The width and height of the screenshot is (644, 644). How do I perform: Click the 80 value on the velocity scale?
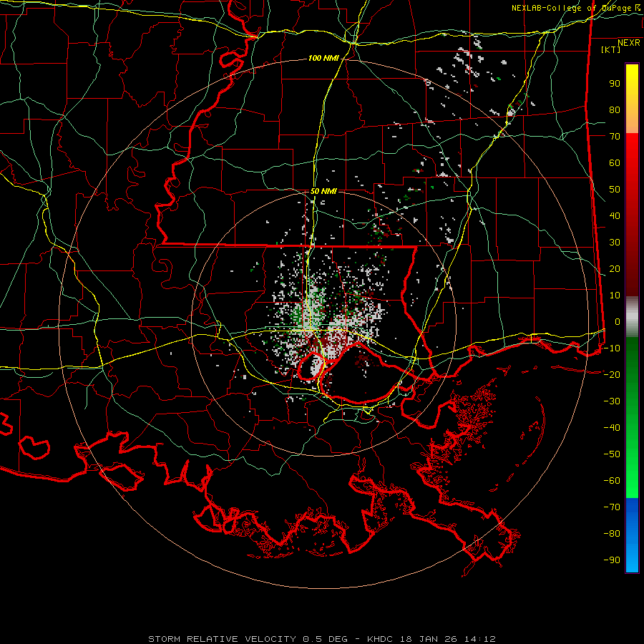615,110
